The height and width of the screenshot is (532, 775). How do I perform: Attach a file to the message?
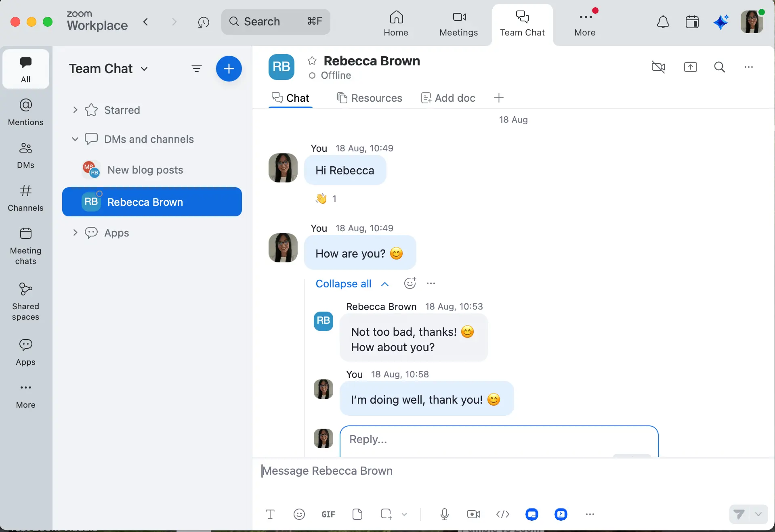(x=357, y=514)
